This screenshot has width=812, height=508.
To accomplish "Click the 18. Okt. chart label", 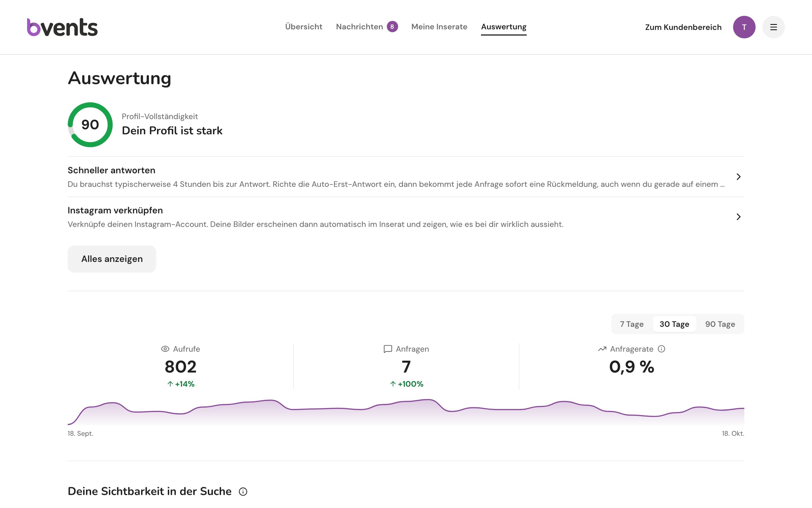I will point(733,433).
